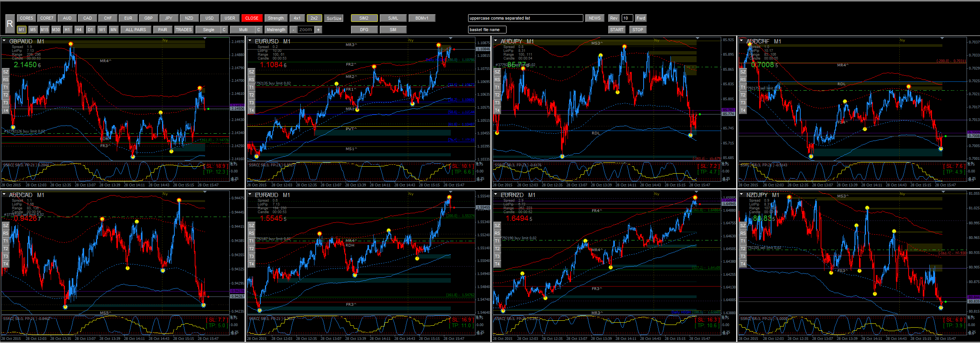980x343 pixels.
Task: Activate the BDMv1 template
Action: pyautogui.click(x=422, y=18)
